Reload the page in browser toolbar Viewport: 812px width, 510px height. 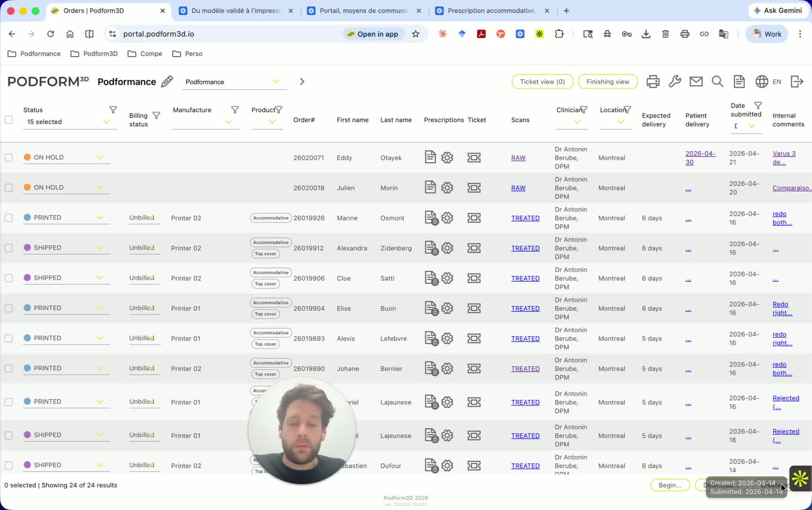[x=51, y=34]
